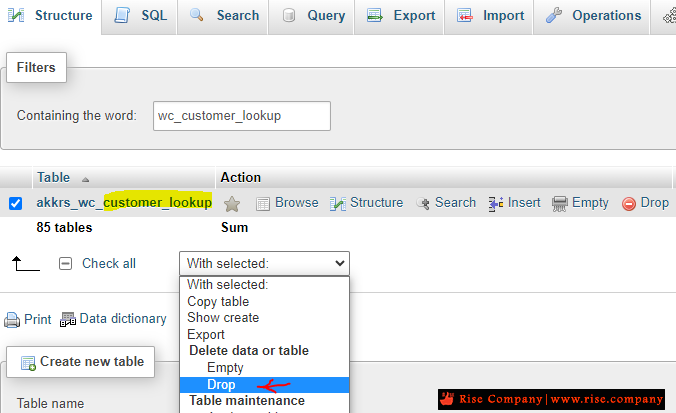Click the 'Sum' summary cell
This screenshot has height=413, width=676.
tap(235, 227)
